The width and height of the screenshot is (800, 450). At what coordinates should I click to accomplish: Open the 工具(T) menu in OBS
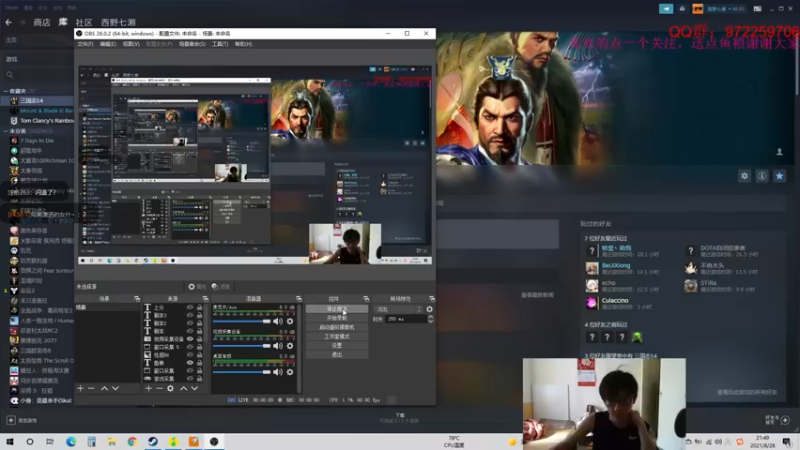219,44
